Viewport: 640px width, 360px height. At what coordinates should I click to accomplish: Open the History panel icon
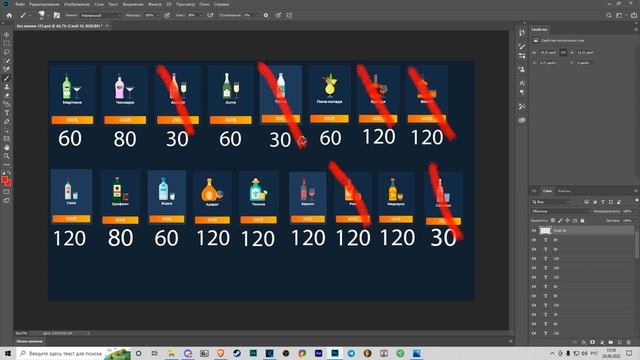click(522, 33)
